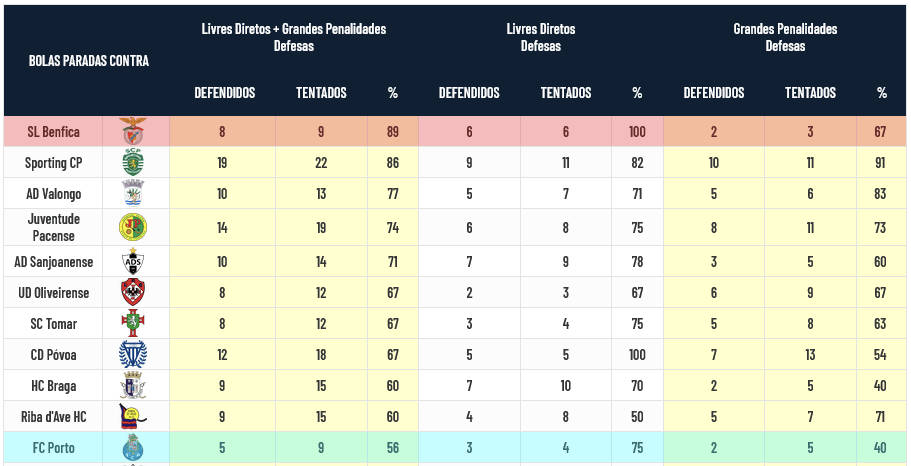Select the Riba d'Ave HC logo
Screen dimensions: 911x466
133,417
